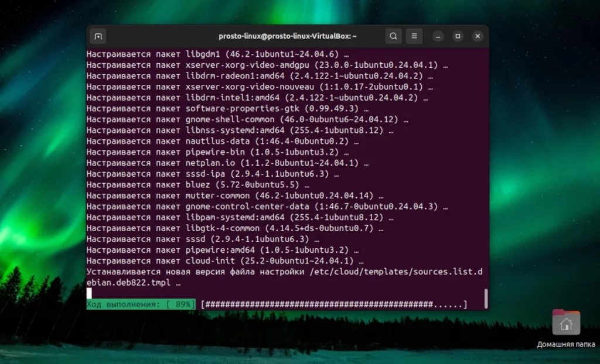Click the line mentioning gnome-control-center-data

[267, 207]
